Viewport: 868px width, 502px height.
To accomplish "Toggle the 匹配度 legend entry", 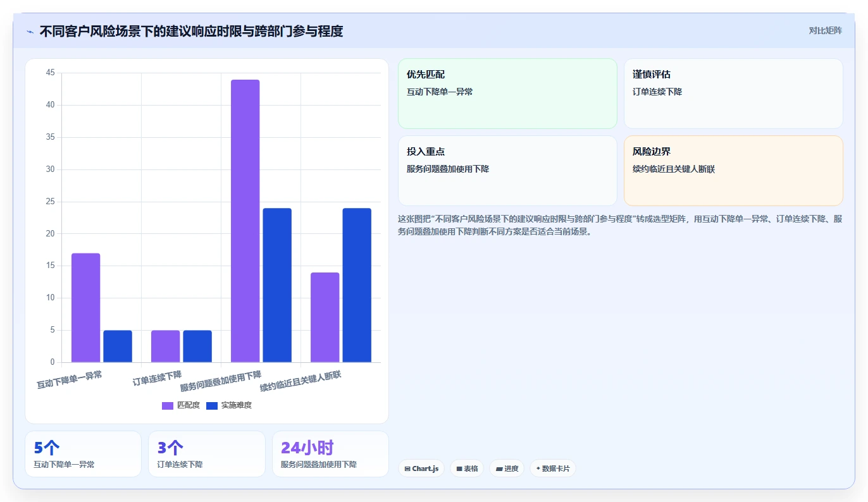I will (x=181, y=405).
